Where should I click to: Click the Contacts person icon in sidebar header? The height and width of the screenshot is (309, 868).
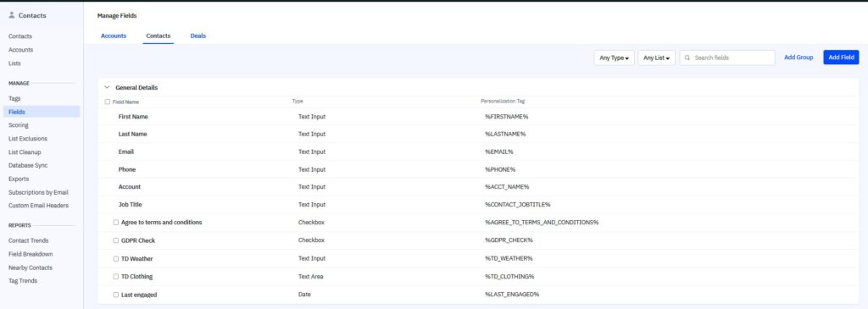(x=12, y=15)
